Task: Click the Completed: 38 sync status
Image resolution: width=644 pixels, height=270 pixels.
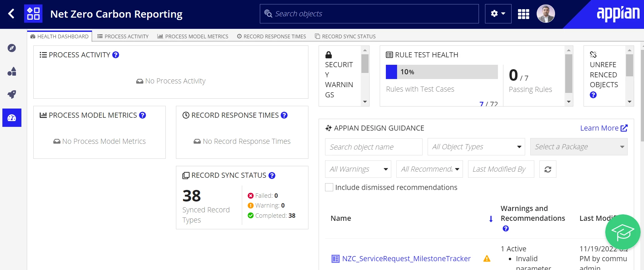Action: coord(271,216)
